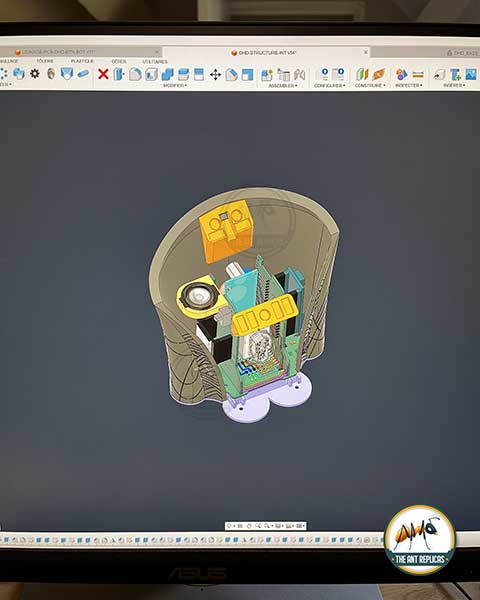480x600 pixels.
Task: Switch to the DHD STRUCTURE-INT v54 document tab
Action: pyautogui.click(x=267, y=52)
